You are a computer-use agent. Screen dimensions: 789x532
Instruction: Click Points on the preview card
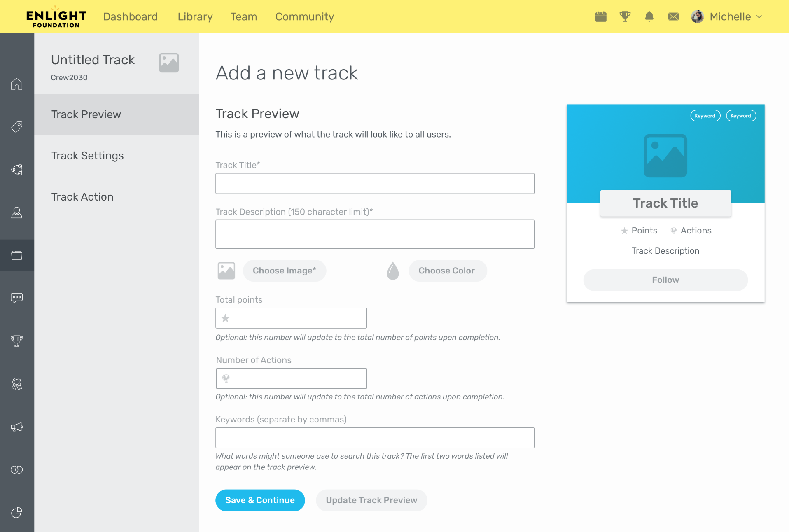pyautogui.click(x=640, y=231)
